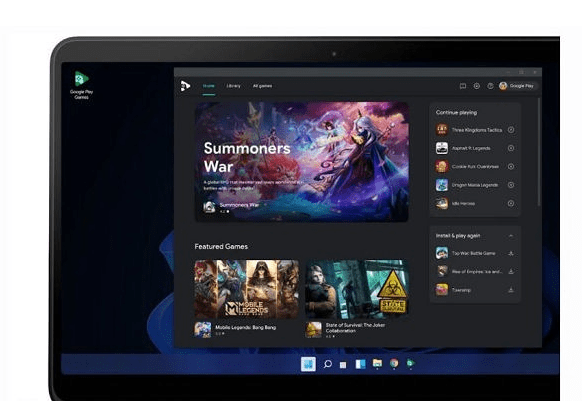583x401 pixels.
Task: Click the Summoners War app icon in banner
Action: click(x=209, y=207)
